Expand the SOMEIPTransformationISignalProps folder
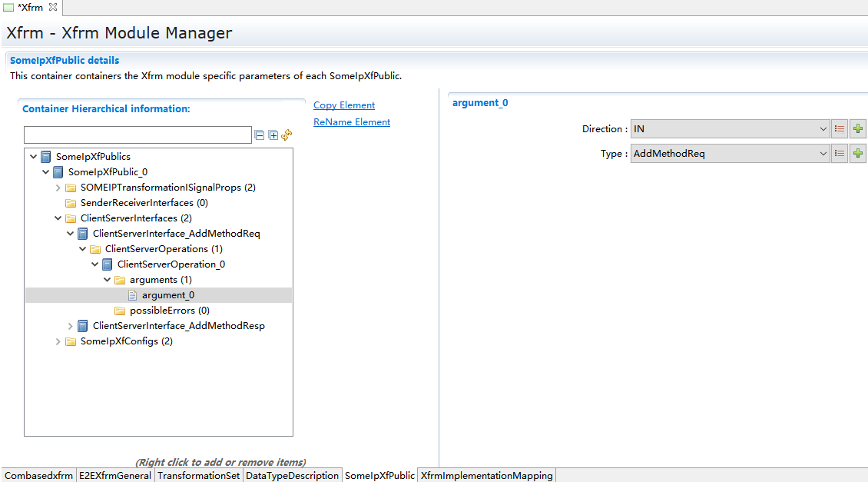This screenshot has height=482, width=868. click(58, 188)
